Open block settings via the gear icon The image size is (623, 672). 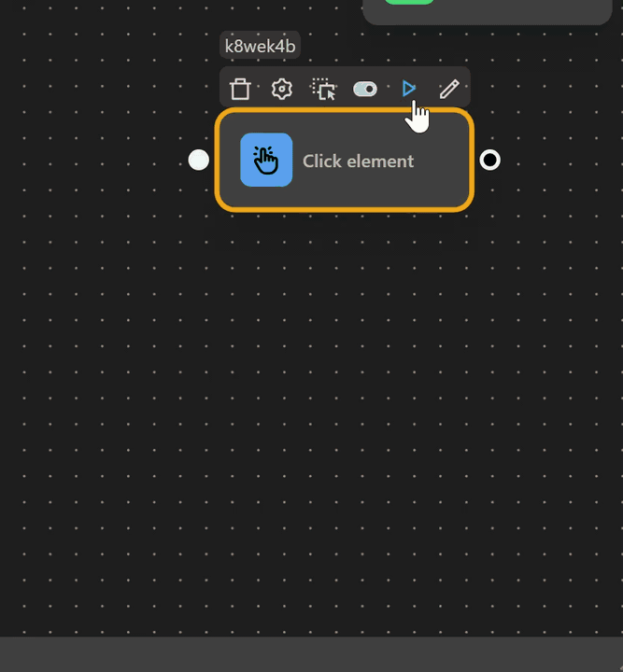tap(281, 89)
